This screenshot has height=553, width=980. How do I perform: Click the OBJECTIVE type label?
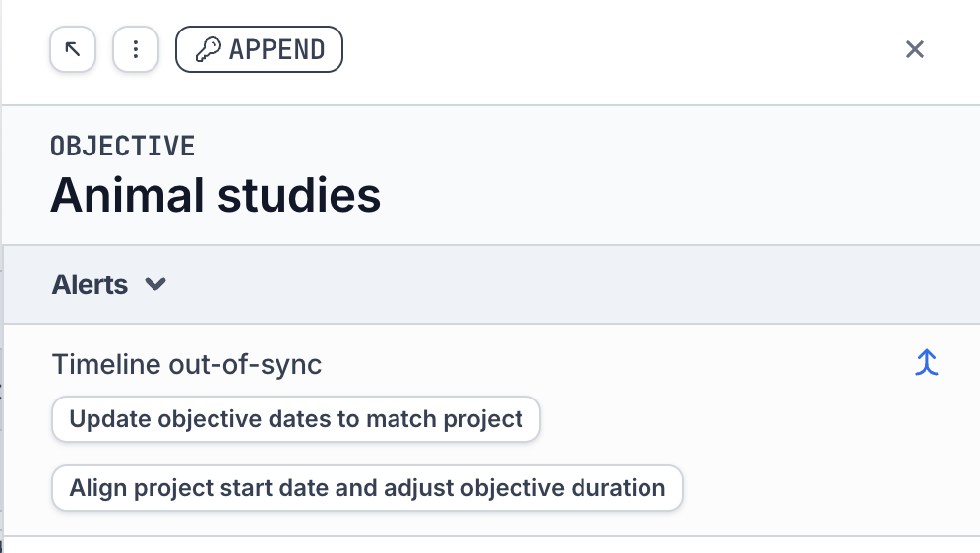coord(122,147)
